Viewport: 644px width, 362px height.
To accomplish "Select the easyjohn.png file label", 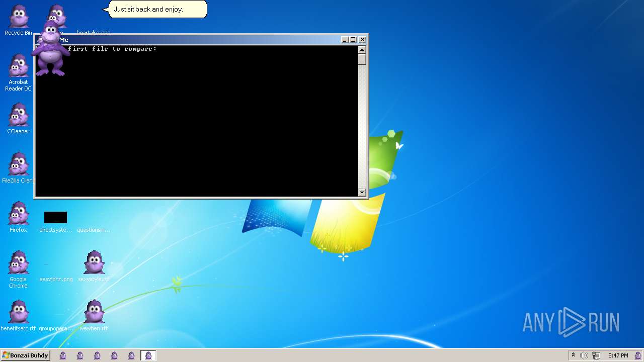I will pos(56,279).
